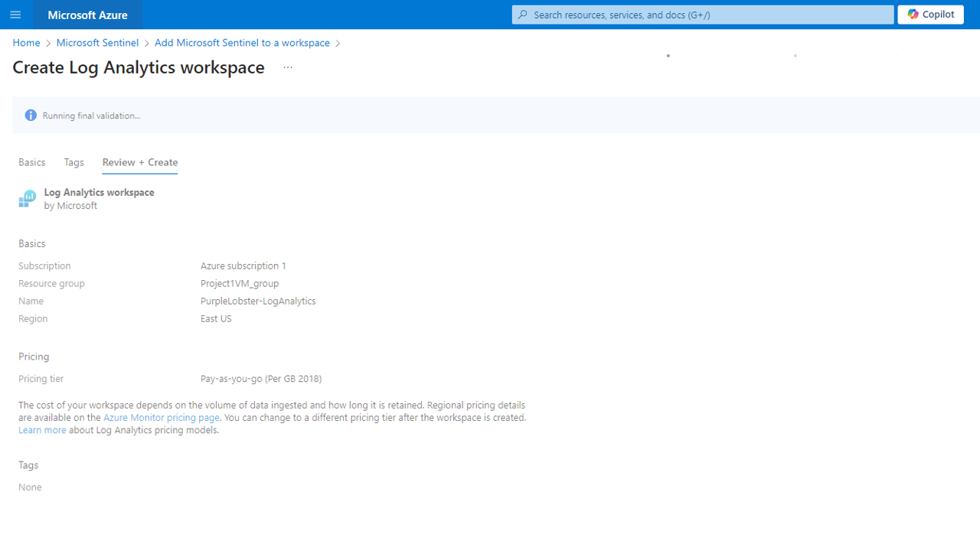Click the Region label
Viewport: 980px width, 551px height.
[x=33, y=318]
